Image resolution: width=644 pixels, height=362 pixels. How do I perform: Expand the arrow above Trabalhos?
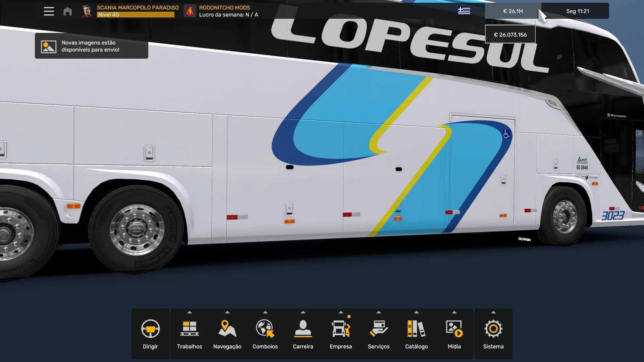(x=190, y=312)
